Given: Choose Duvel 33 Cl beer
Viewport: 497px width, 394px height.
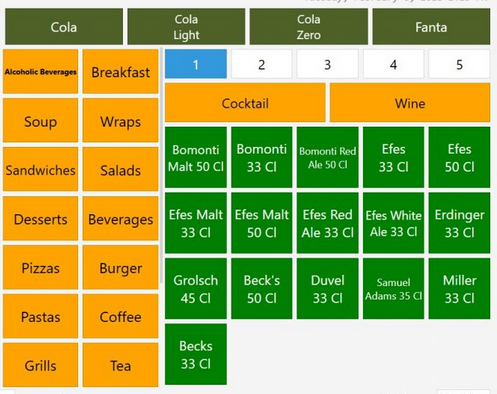Looking at the screenshot, I should 328,289.
